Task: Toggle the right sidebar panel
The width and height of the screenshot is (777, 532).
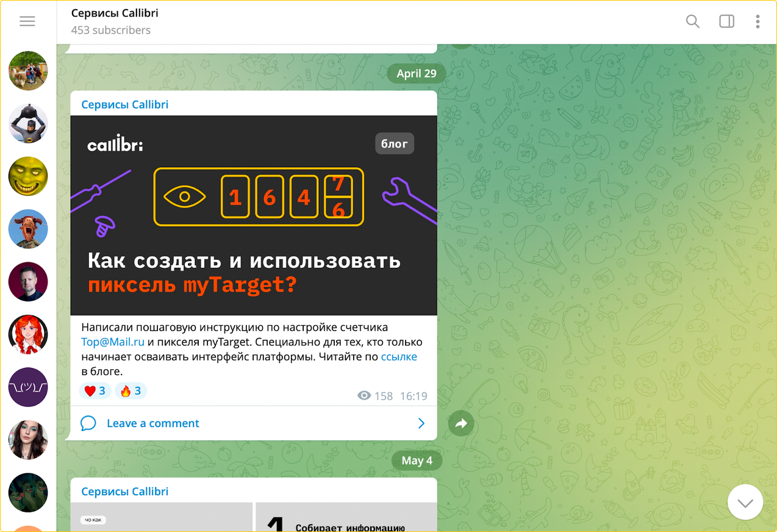Action: 726,21
